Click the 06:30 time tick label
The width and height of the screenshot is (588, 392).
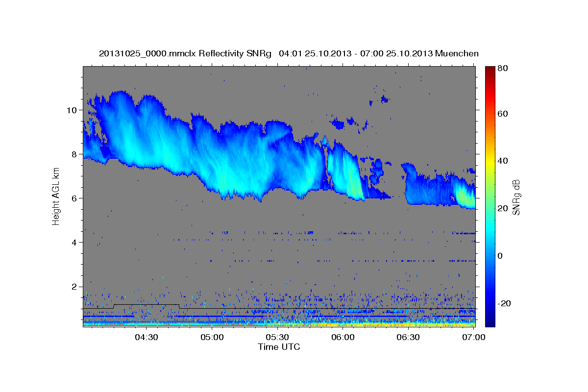coord(408,337)
